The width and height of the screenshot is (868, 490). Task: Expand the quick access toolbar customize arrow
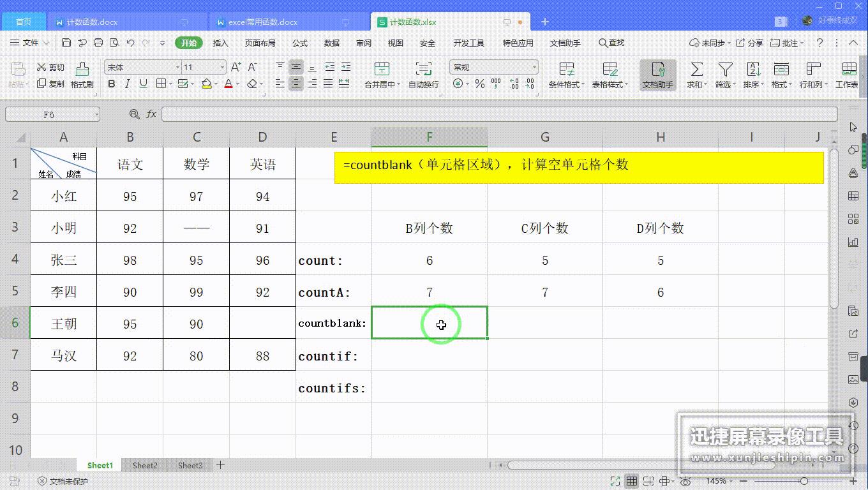pos(162,43)
